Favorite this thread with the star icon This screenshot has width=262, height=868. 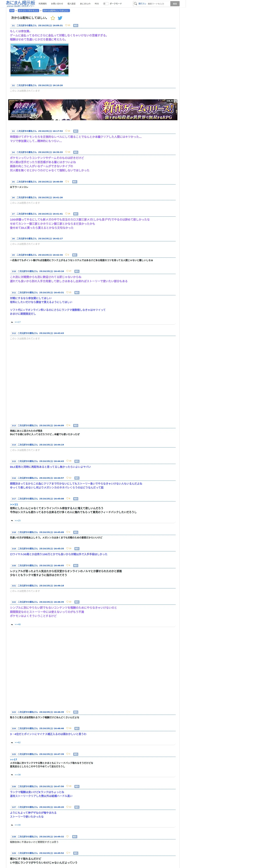pyautogui.click(x=53, y=18)
